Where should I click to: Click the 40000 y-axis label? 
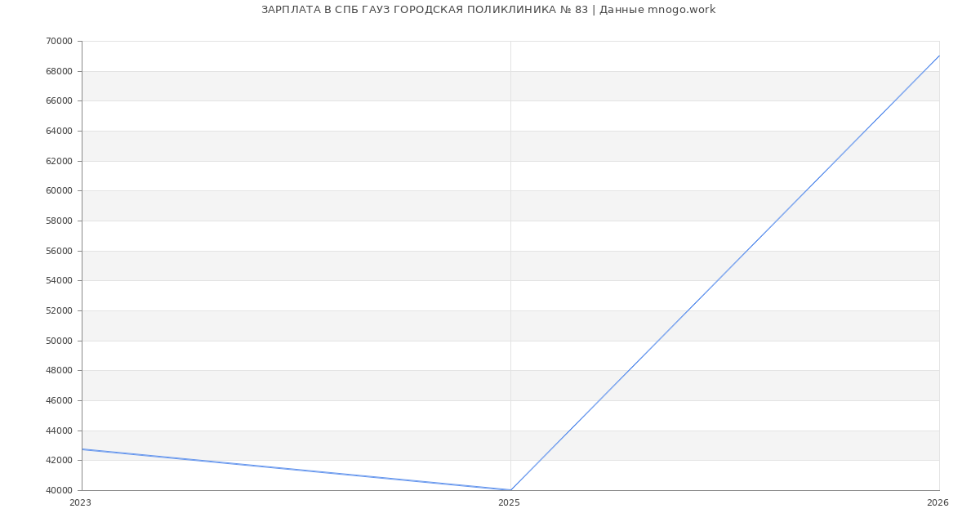(x=59, y=490)
